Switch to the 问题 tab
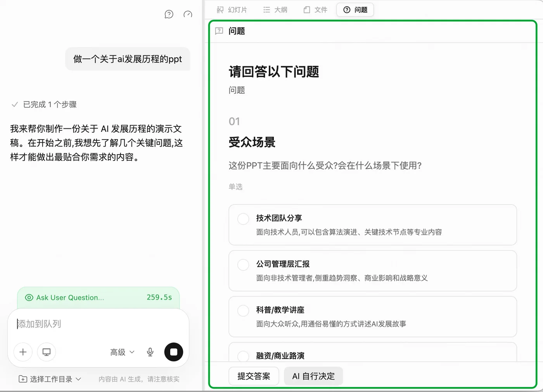The width and height of the screenshot is (543, 392). coord(355,10)
